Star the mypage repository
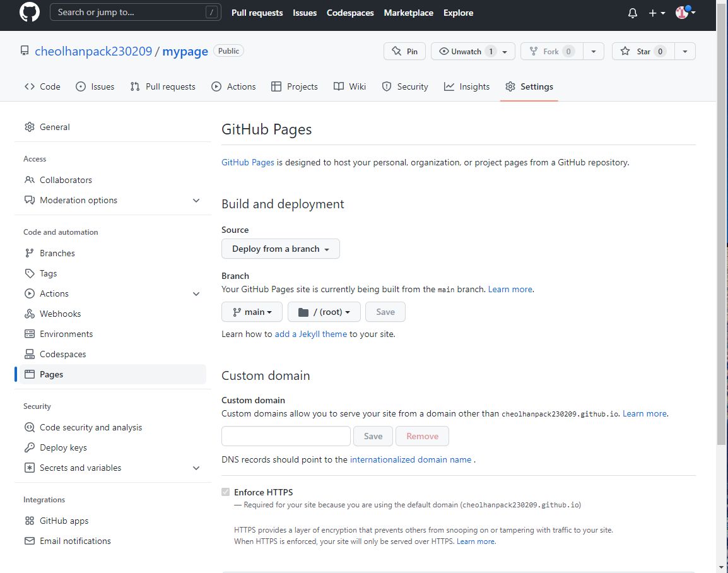 pyautogui.click(x=643, y=51)
